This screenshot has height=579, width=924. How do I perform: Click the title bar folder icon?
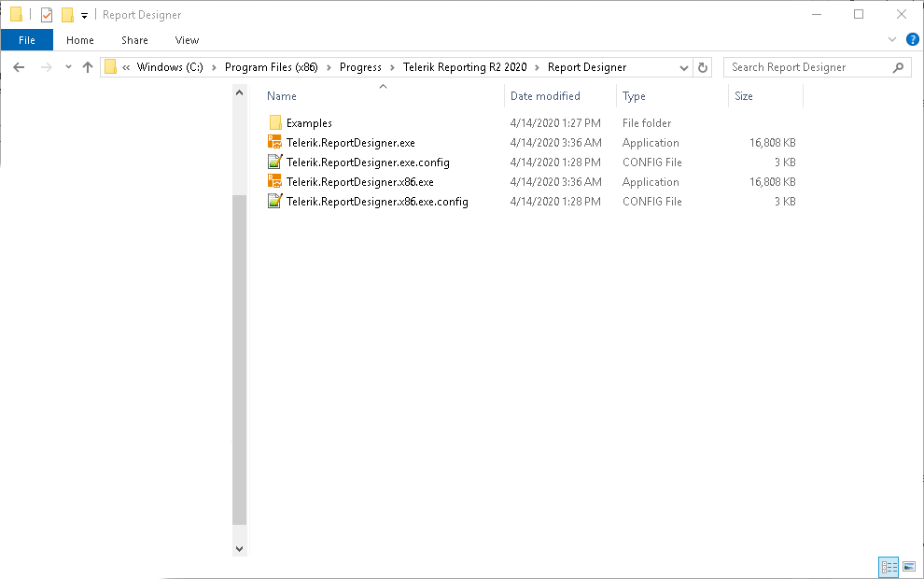click(x=17, y=14)
